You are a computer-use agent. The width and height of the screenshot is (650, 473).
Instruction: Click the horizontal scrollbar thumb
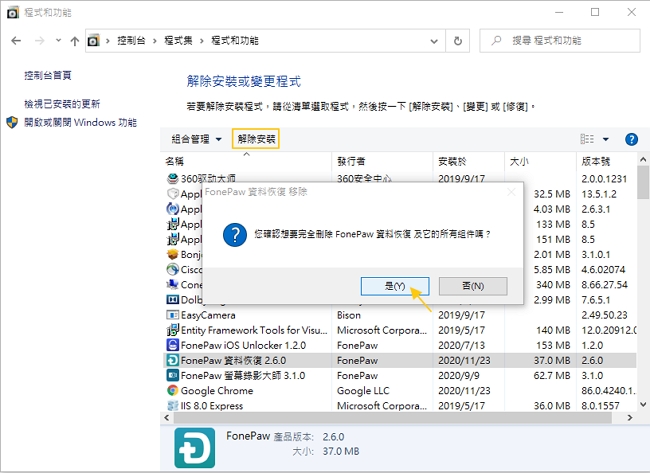393,418
